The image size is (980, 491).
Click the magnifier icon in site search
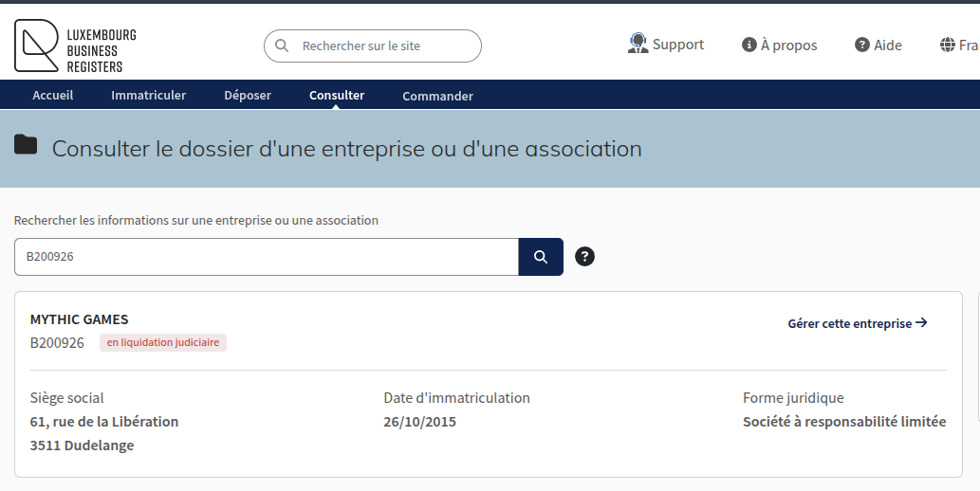point(282,45)
